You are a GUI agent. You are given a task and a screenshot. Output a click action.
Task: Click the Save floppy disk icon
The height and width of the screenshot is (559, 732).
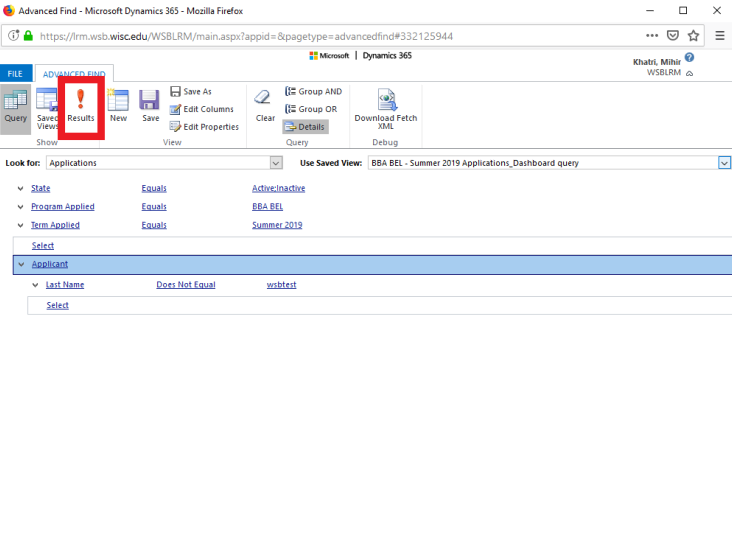pyautogui.click(x=150, y=100)
